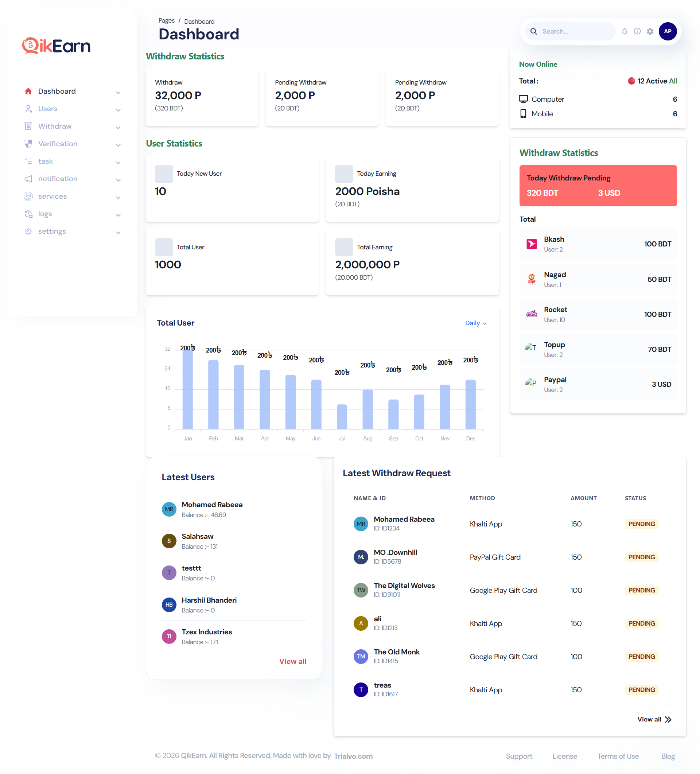Open Verification sidebar menu item

72,144
